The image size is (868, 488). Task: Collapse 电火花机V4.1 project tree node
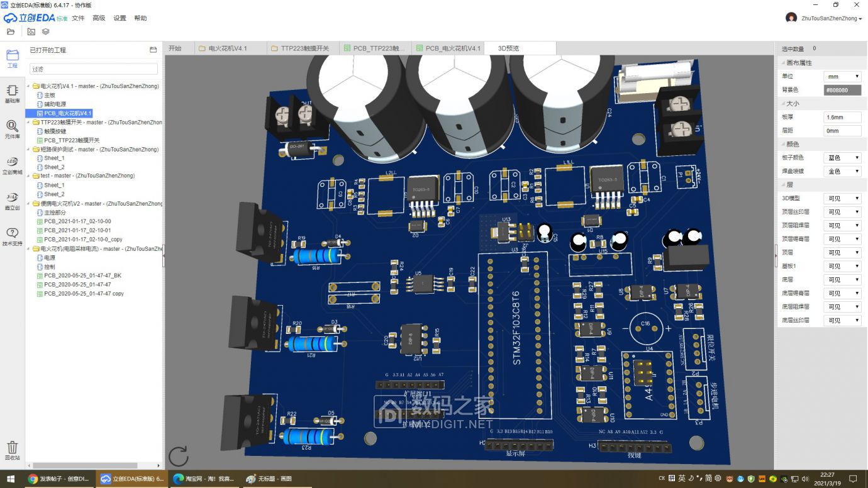tap(29, 86)
